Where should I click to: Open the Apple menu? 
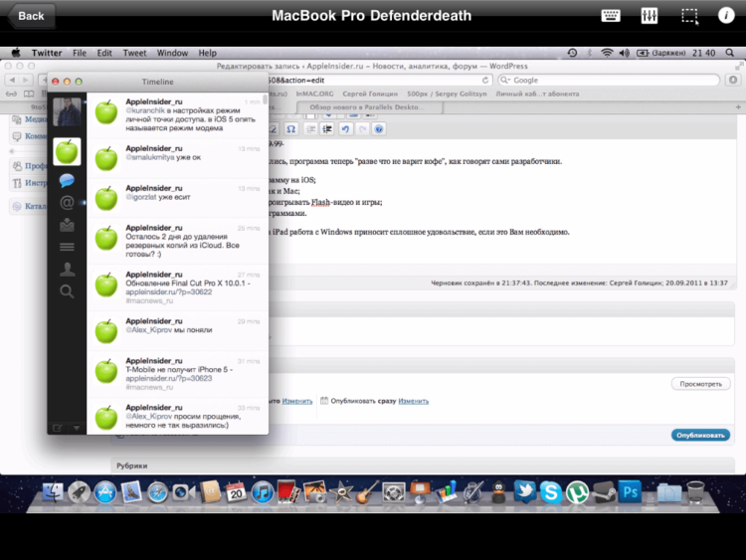click(x=16, y=53)
